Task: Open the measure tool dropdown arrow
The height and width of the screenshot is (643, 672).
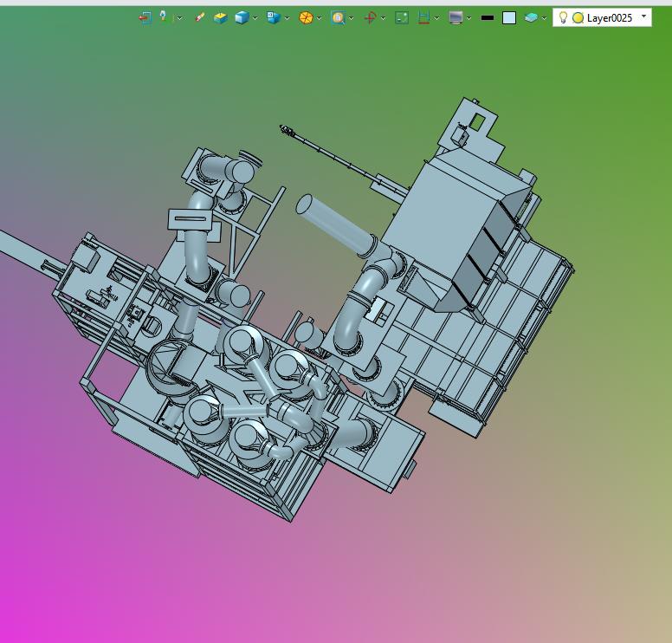Action: pos(436,18)
